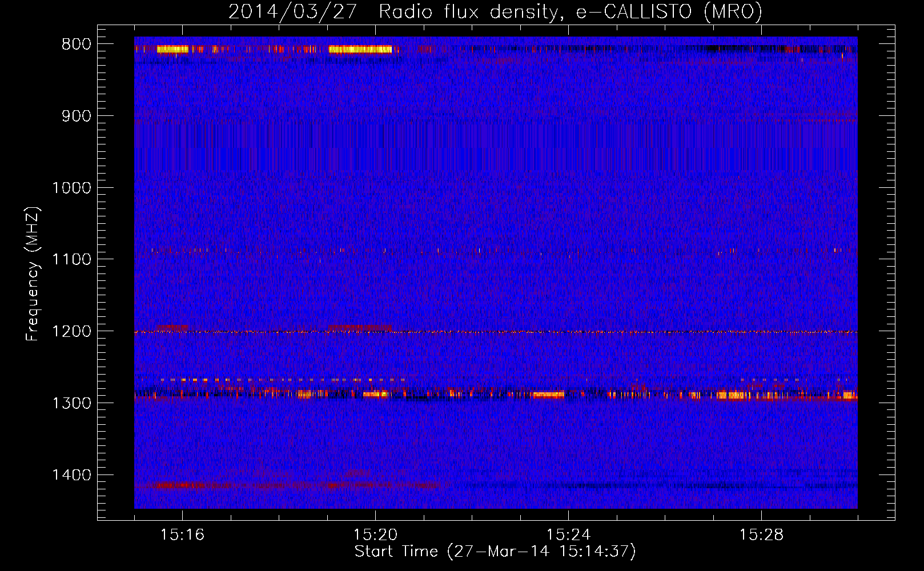Click the 1100 frequency tick label
The height and width of the screenshot is (571, 924).
(71, 260)
